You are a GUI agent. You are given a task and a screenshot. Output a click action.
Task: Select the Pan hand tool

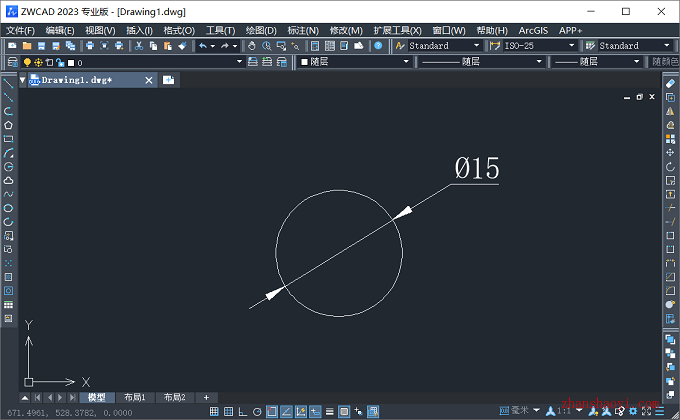tap(252, 46)
